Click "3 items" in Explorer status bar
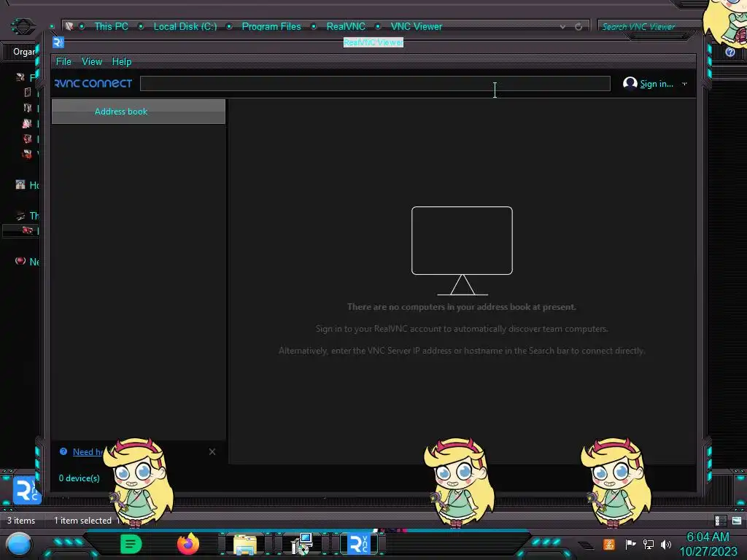 coord(21,521)
